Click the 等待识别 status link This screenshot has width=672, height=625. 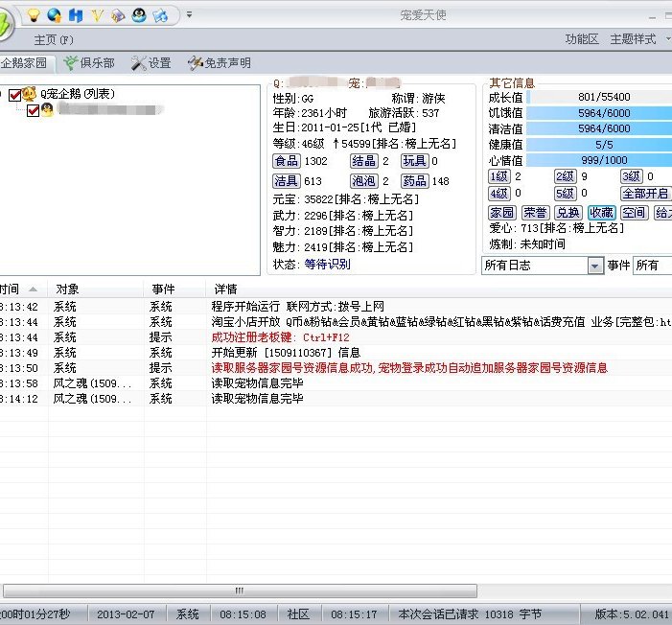coord(328,264)
